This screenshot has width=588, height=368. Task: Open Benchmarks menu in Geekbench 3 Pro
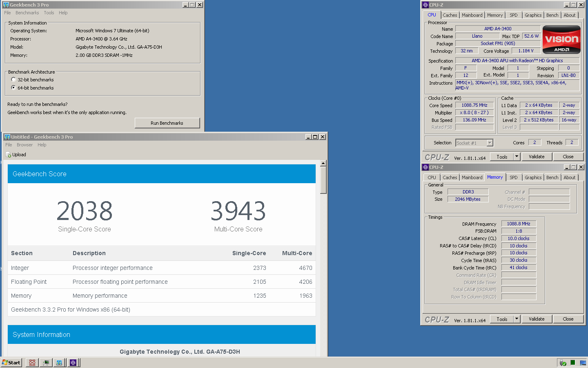click(27, 13)
